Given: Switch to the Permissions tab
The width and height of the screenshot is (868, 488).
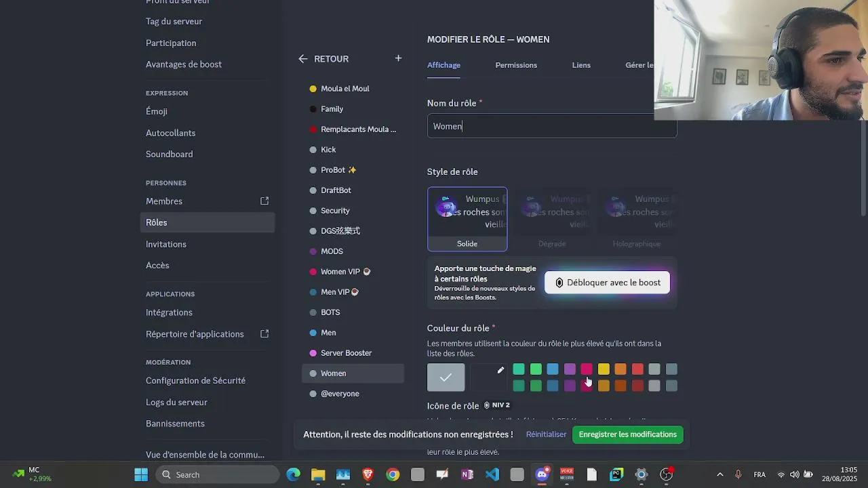Looking at the screenshot, I should 516,65.
